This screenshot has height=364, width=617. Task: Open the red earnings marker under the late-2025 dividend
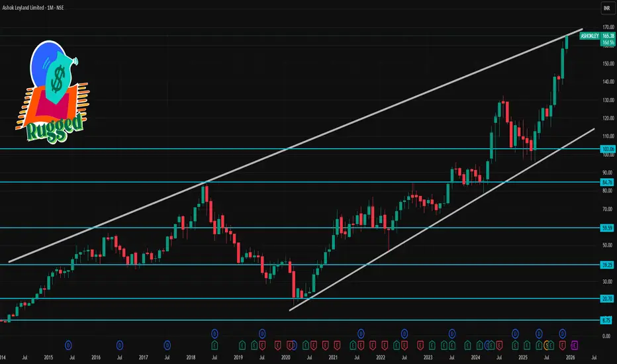click(563, 345)
